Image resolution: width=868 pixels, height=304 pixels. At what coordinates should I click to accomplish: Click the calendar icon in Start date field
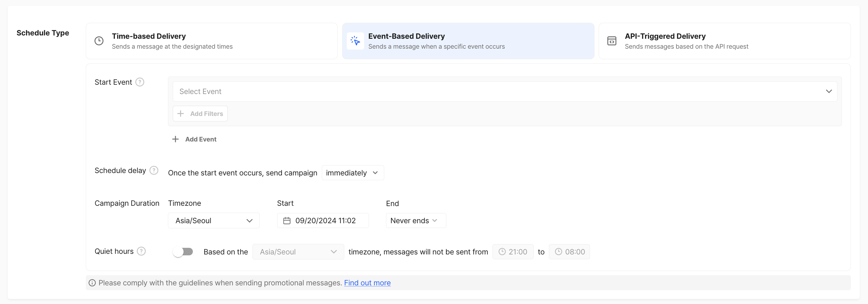[287, 221]
